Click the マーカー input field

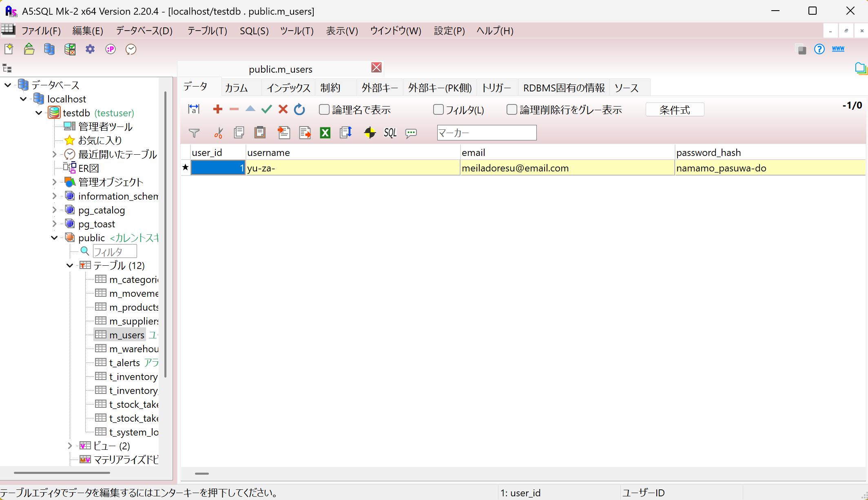[486, 133]
